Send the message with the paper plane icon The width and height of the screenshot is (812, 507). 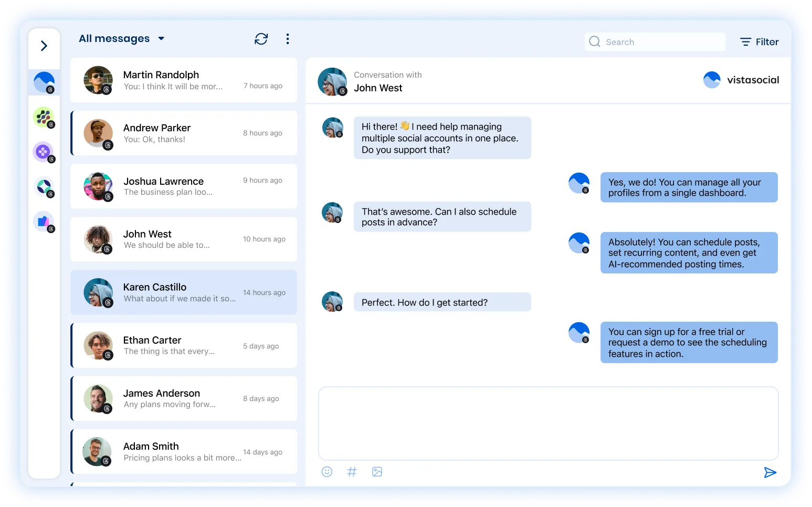[771, 472]
